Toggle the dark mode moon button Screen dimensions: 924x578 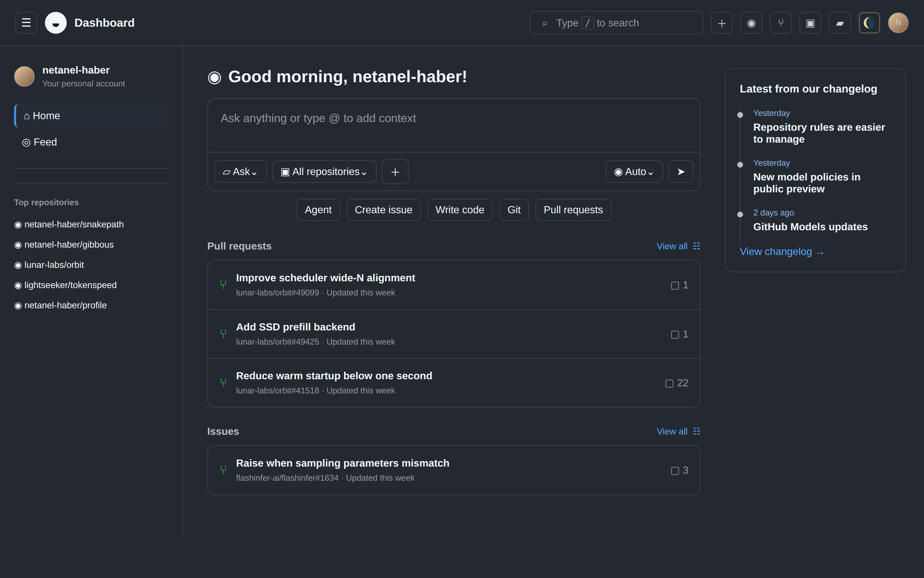(869, 23)
